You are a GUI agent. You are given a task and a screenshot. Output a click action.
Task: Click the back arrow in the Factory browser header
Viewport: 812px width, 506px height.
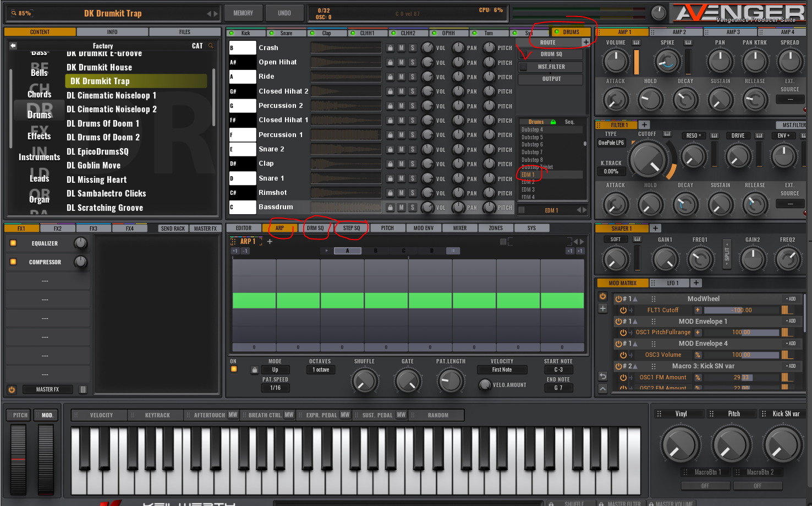(x=13, y=46)
